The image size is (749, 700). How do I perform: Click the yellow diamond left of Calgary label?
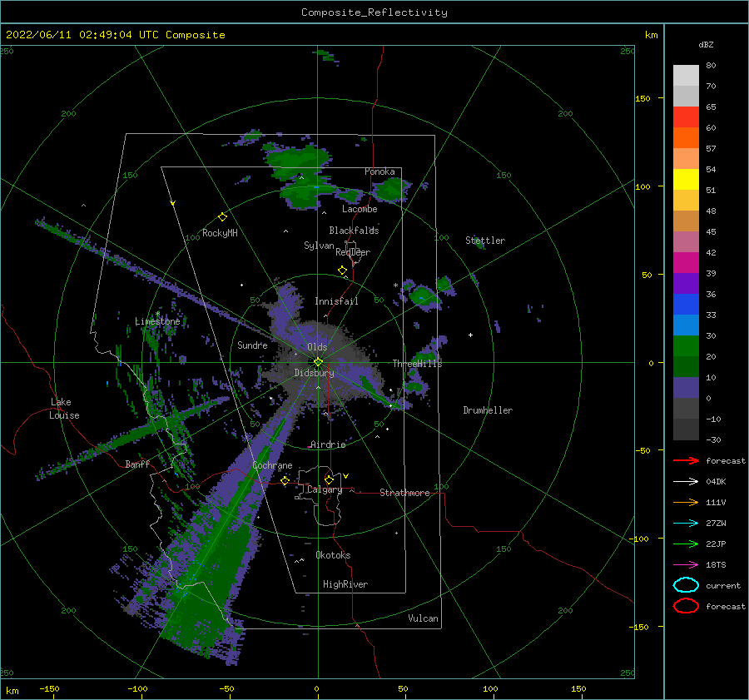click(x=285, y=480)
